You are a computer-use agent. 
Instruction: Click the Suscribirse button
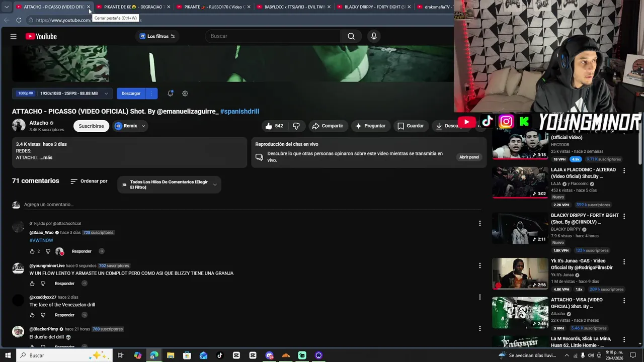point(91,126)
